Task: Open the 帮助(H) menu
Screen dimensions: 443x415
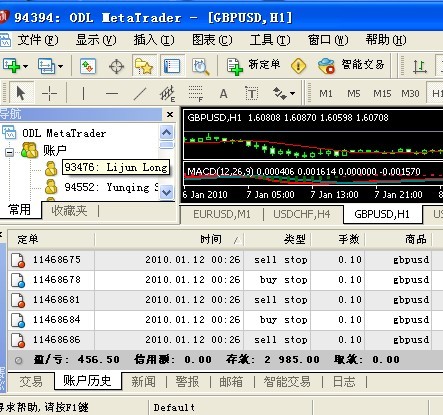Action: [x=386, y=40]
